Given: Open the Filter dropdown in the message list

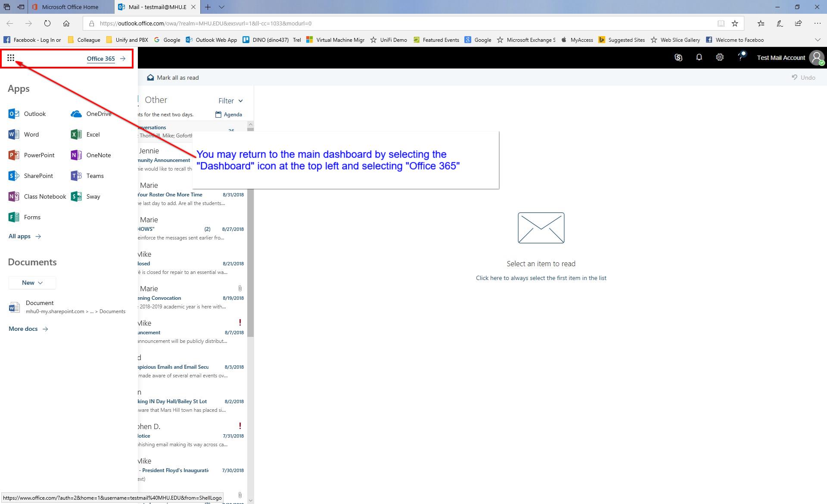Looking at the screenshot, I should [x=230, y=100].
